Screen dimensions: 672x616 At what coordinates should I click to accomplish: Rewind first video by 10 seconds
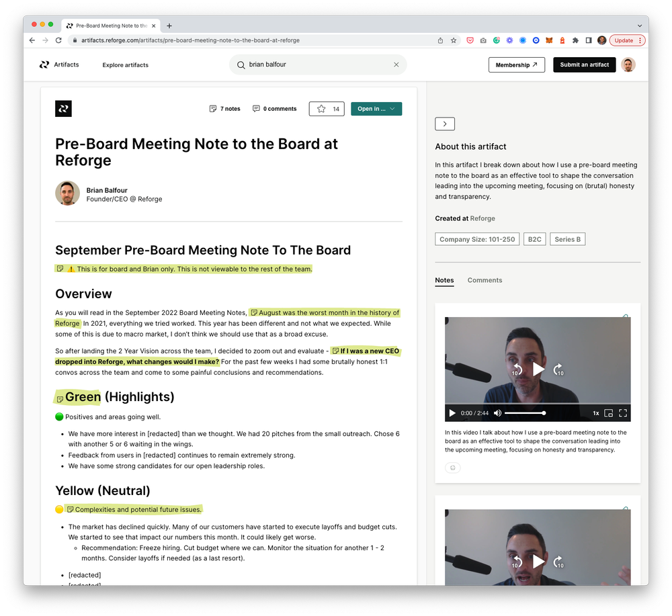tap(517, 369)
